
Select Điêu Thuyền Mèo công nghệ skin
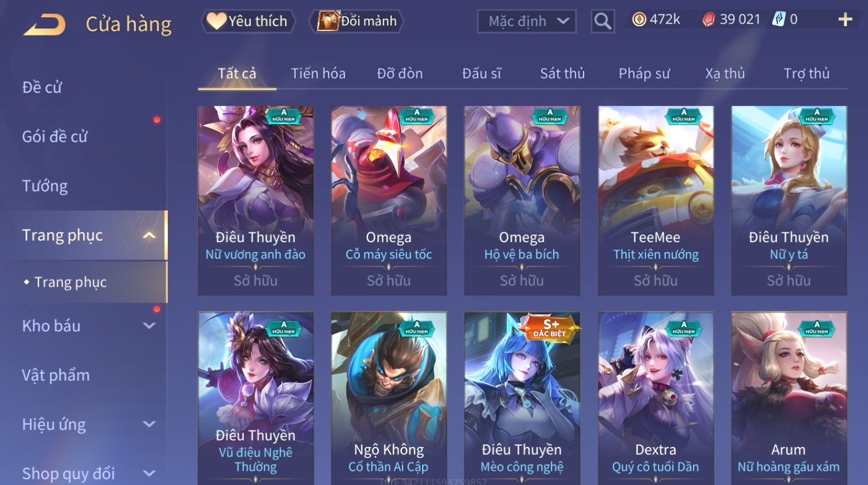522,398
